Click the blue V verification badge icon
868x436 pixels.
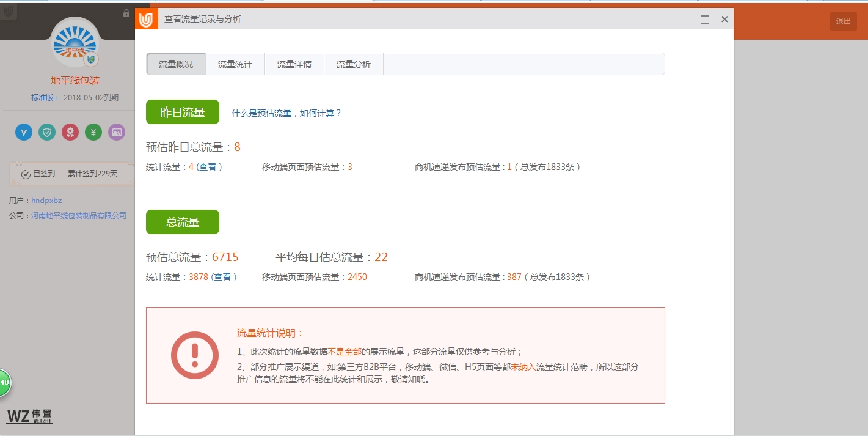pyautogui.click(x=24, y=132)
